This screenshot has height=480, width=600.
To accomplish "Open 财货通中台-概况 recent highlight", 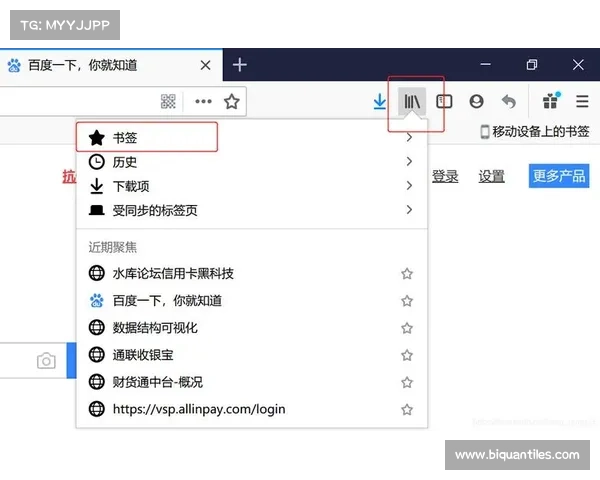I will (x=252, y=382).
